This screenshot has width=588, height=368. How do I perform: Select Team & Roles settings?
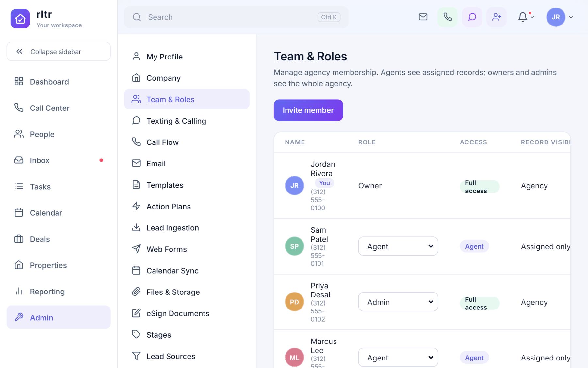coord(187,99)
